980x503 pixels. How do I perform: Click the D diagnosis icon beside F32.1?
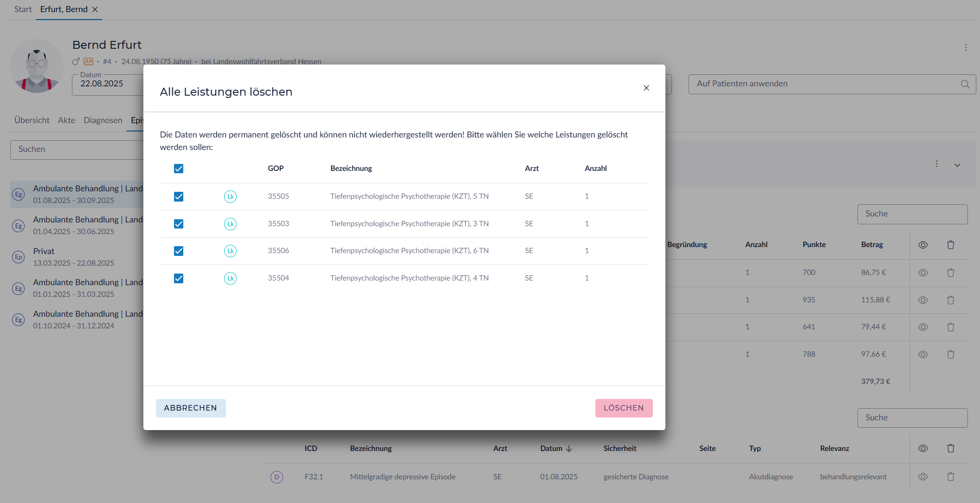coord(277,477)
